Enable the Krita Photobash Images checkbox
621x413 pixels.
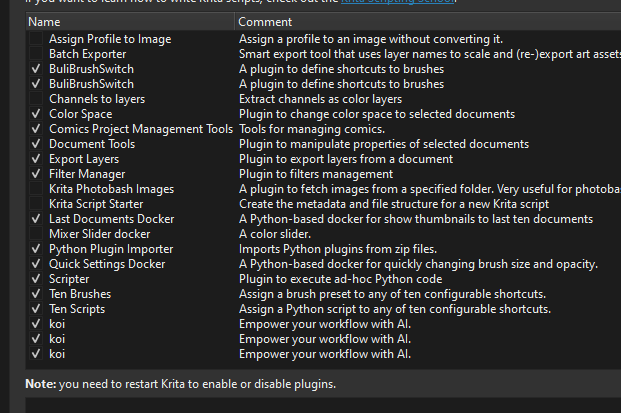point(36,189)
